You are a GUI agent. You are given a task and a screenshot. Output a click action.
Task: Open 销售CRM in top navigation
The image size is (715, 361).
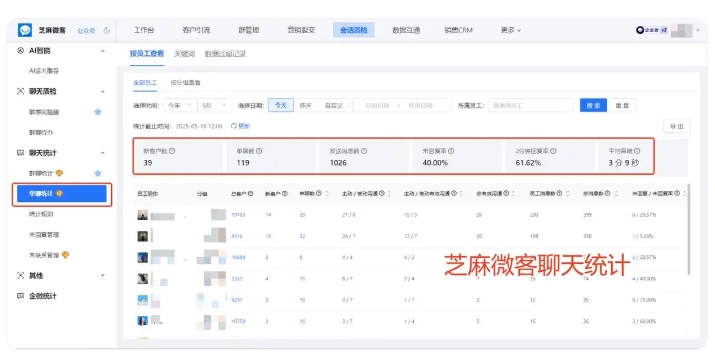tap(459, 30)
